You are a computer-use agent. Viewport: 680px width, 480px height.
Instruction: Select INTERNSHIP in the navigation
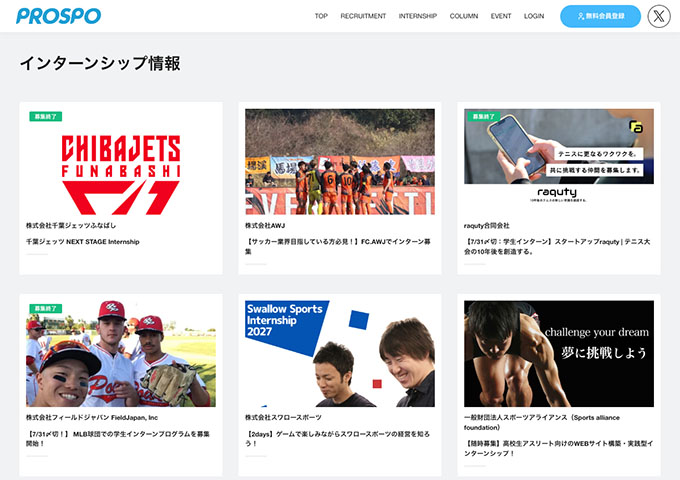[418, 16]
